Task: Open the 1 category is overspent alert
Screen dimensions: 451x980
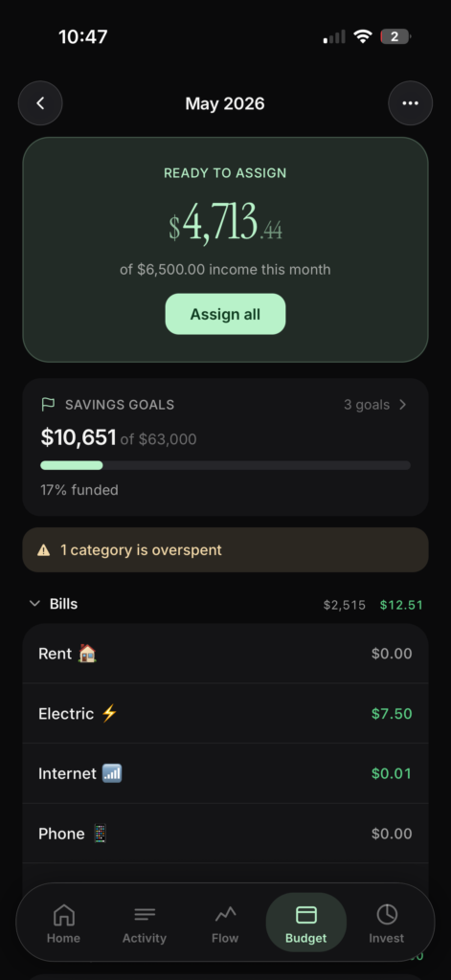Action: [x=225, y=550]
